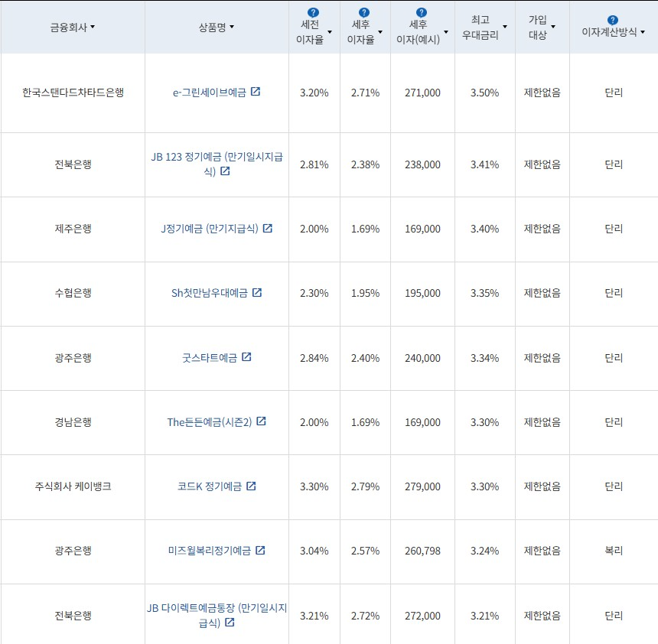The width and height of the screenshot is (658, 644).
Task: Open the help icon above 세전 이자율
Action: click(x=313, y=12)
